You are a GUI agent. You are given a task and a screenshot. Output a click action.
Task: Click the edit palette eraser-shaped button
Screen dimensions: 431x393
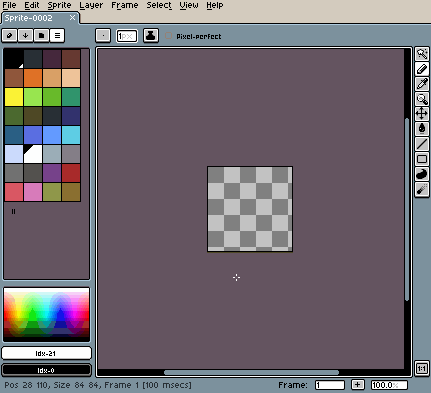(9, 35)
